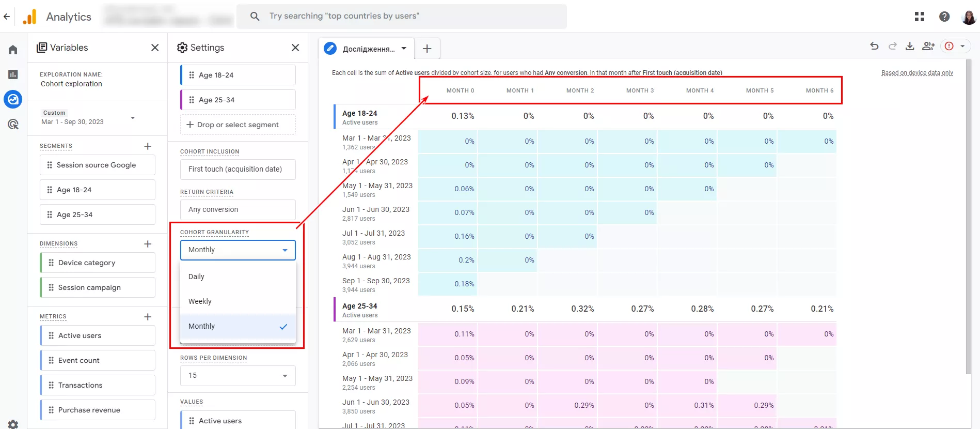Download the exploration data
The height and width of the screenshot is (429, 980).
(910, 46)
